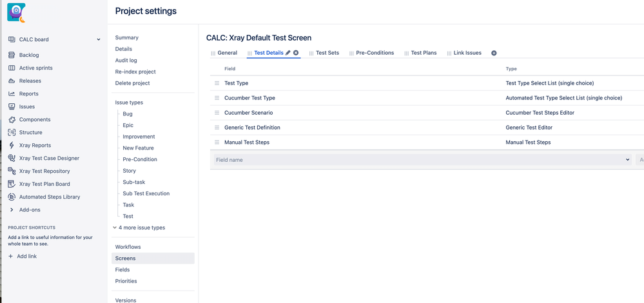Open the Fields settings
The height and width of the screenshot is (303, 644).
click(x=122, y=269)
